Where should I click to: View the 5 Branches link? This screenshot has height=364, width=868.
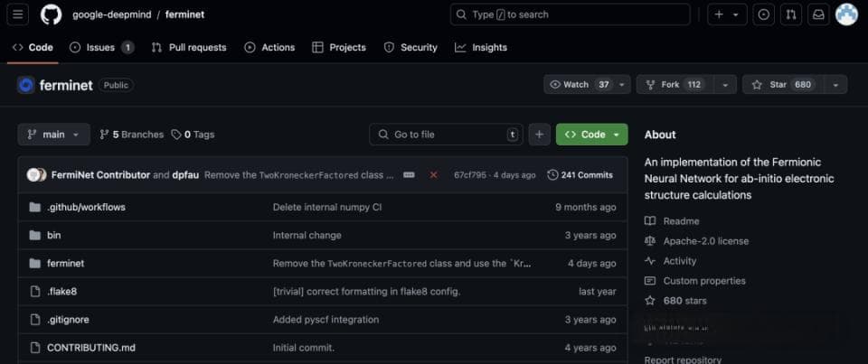(x=132, y=135)
